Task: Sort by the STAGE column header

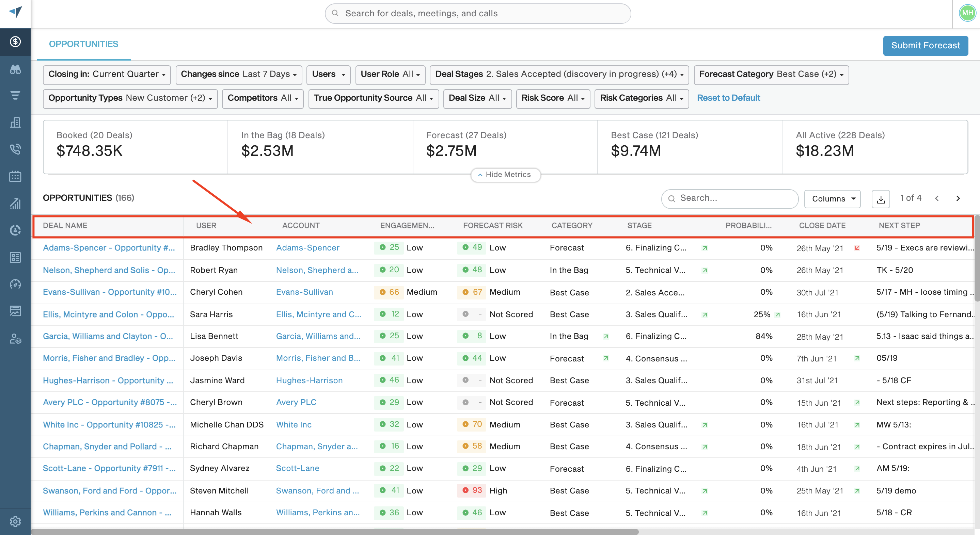Action: click(639, 226)
